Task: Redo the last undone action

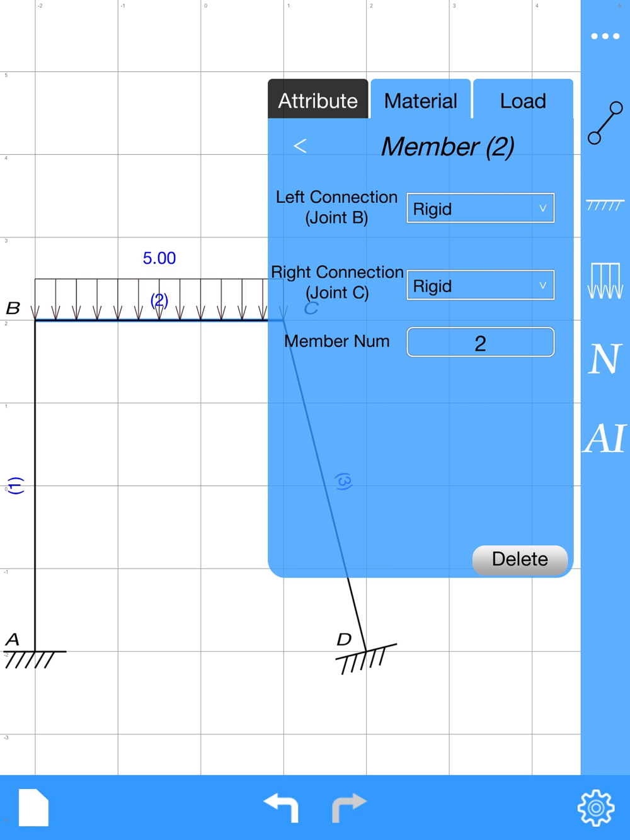Action: (349, 807)
